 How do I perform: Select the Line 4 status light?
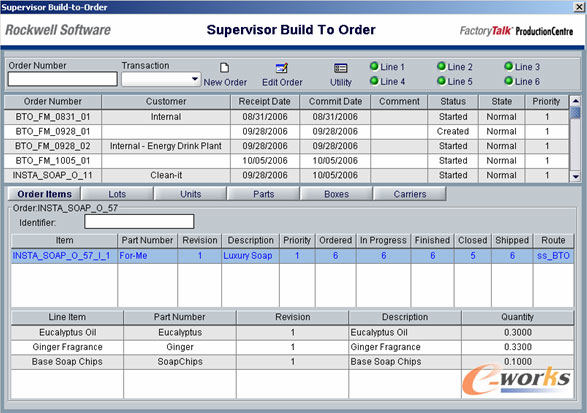click(374, 81)
